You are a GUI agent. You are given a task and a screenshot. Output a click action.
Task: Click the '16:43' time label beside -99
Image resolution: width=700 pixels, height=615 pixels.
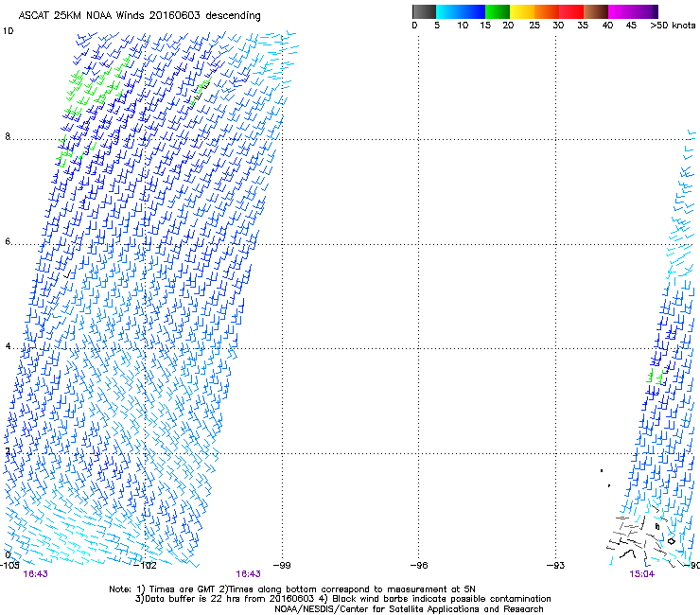(x=248, y=574)
